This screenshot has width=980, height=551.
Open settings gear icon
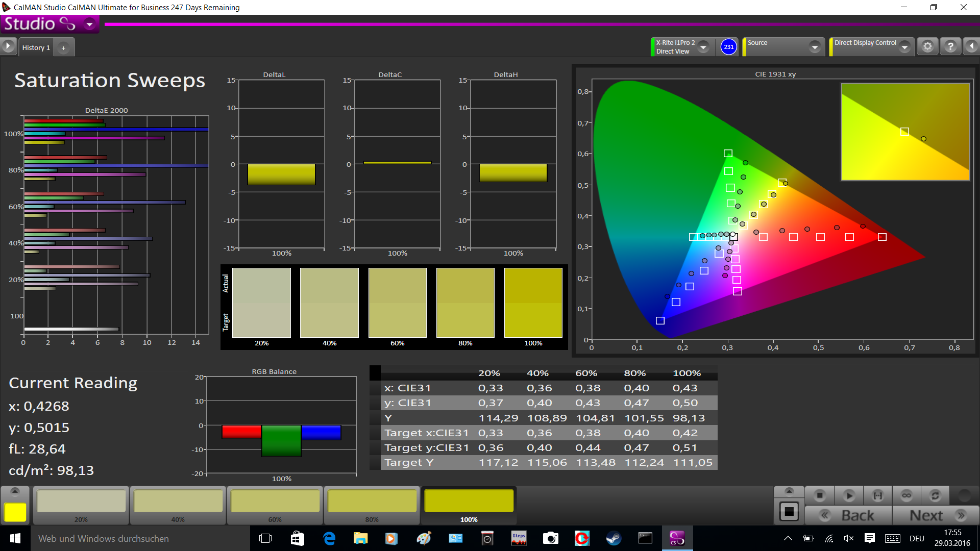pos(927,47)
